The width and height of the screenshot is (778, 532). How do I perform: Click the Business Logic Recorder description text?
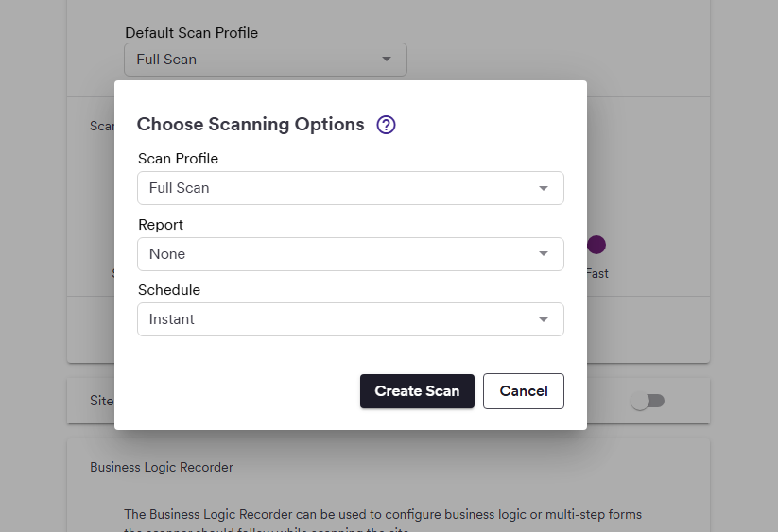coord(383,515)
